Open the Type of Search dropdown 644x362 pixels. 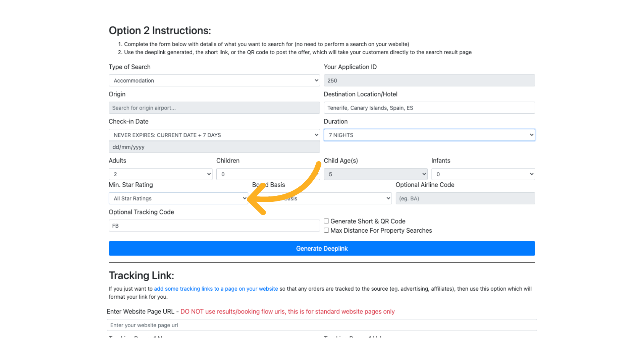pyautogui.click(x=214, y=80)
